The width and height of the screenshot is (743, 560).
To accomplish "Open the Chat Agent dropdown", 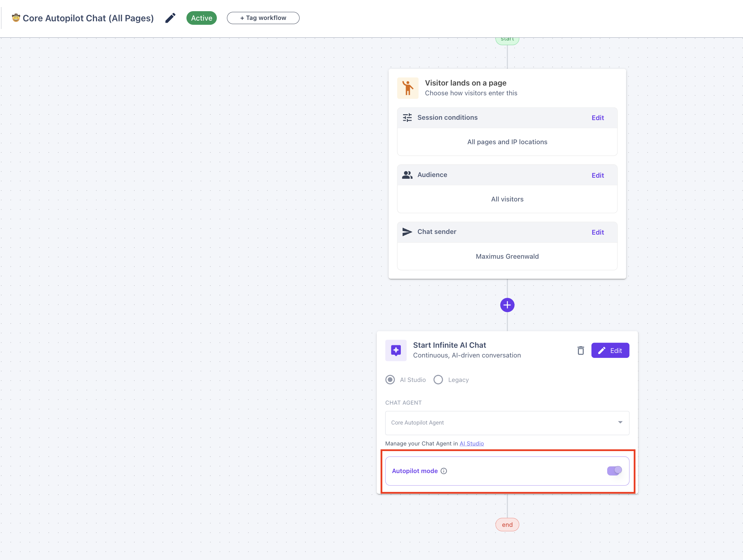I will point(507,423).
